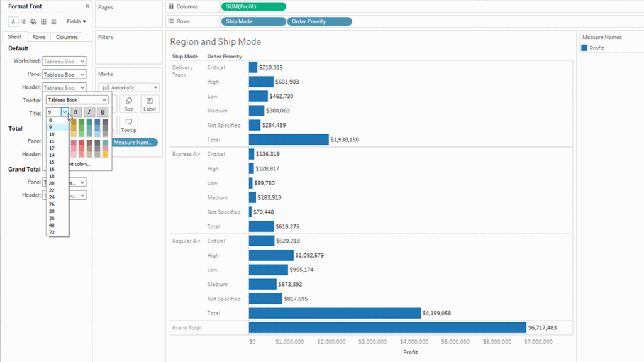Select font size 12 from the list
Image resolution: width=644 pixels, height=362 pixels.
tap(51, 148)
